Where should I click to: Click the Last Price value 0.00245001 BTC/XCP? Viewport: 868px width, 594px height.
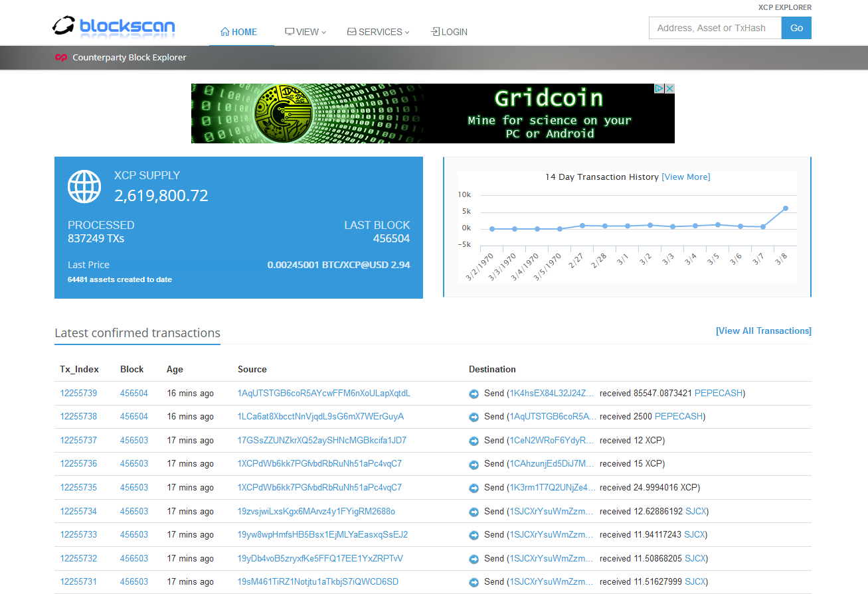pyautogui.click(x=339, y=265)
